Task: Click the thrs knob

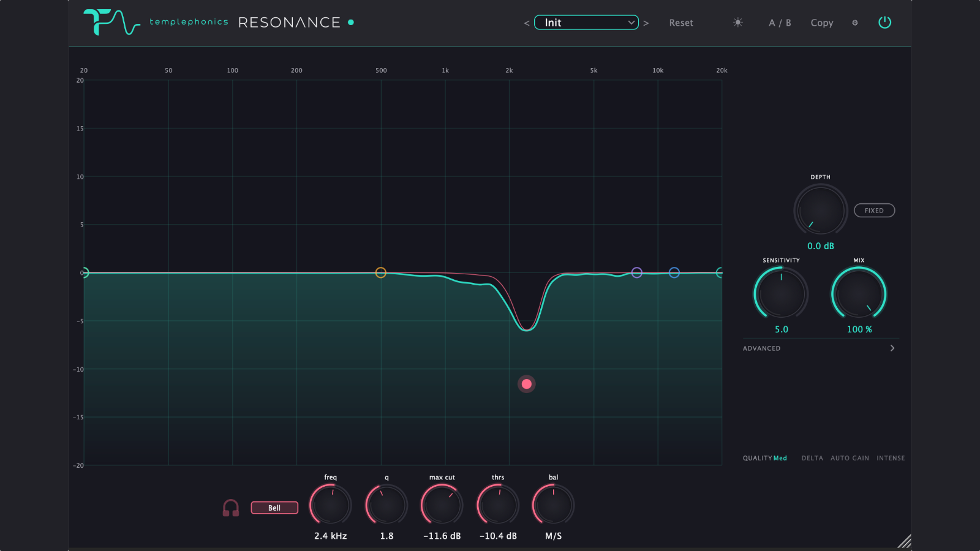Action: (x=498, y=505)
